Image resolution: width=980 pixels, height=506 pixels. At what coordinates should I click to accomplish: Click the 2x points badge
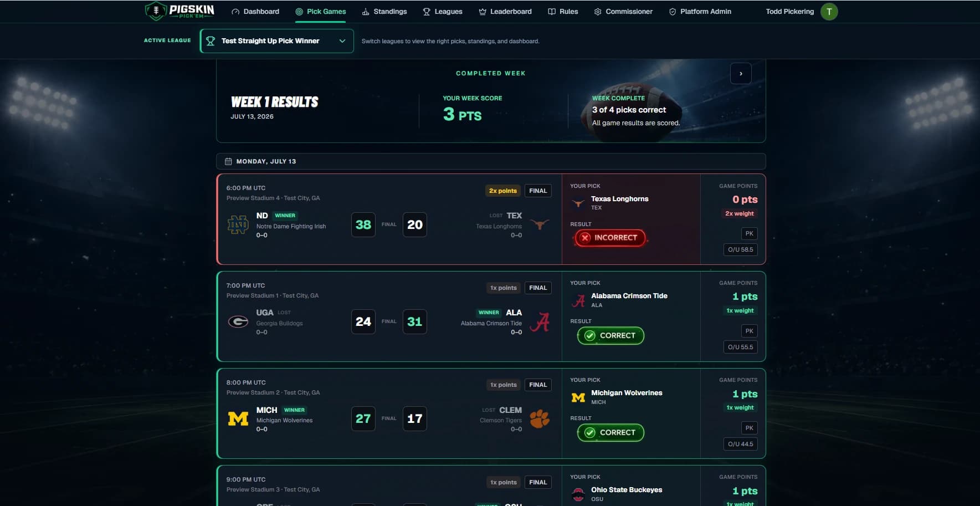tap(503, 191)
